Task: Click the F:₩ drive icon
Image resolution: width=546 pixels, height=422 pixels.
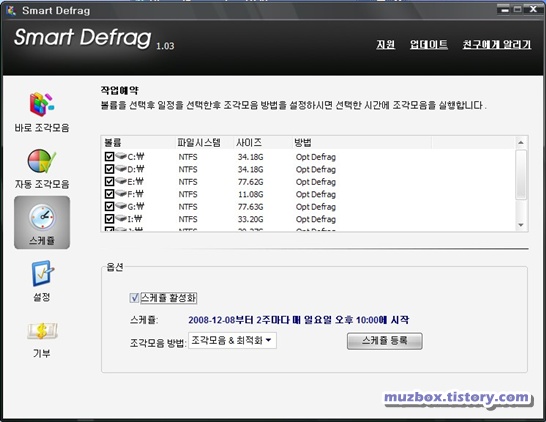Action: [x=121, y=193]
